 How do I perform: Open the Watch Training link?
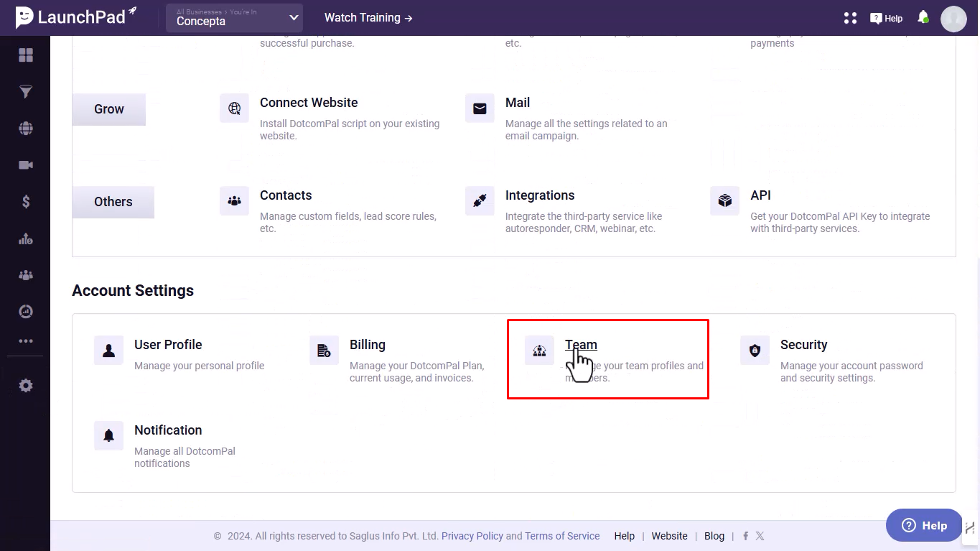pyautogui.click(x=368, y=17)
